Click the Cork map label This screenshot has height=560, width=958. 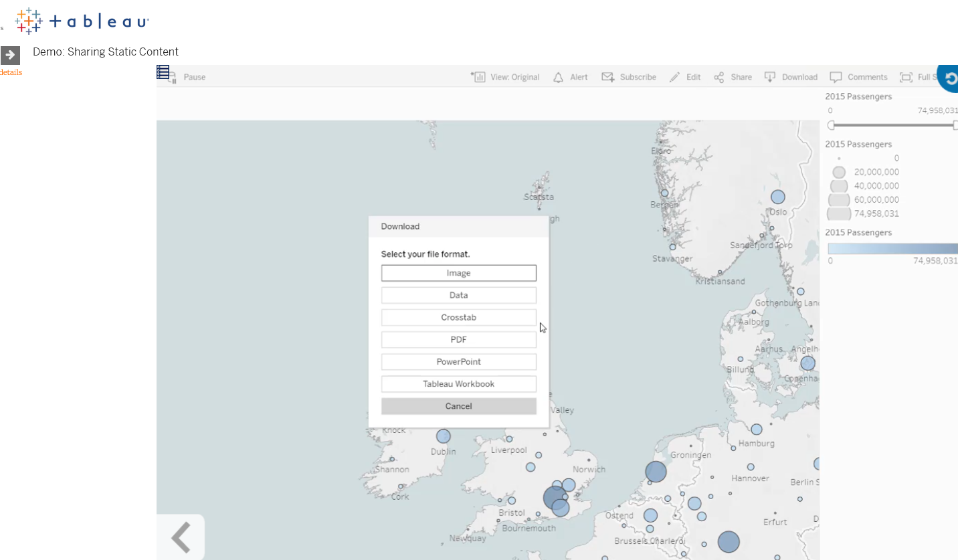[x=399, y=496]
